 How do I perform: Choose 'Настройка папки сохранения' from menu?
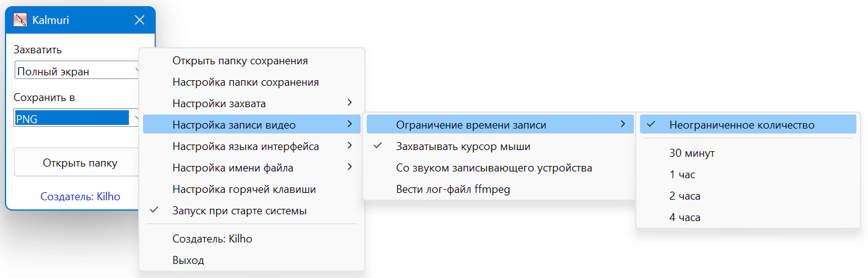point(245,82)
